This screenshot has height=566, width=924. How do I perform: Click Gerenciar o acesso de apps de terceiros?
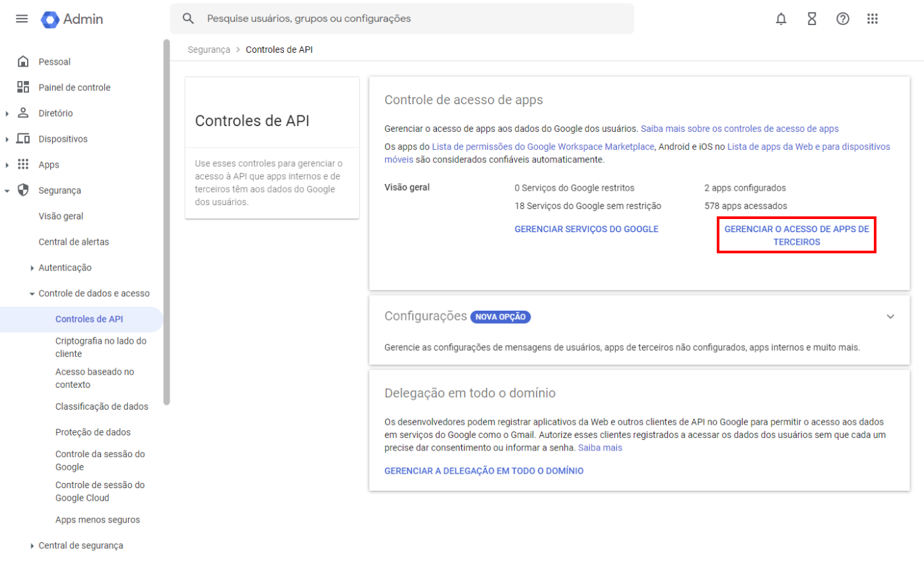pos(797,236)
